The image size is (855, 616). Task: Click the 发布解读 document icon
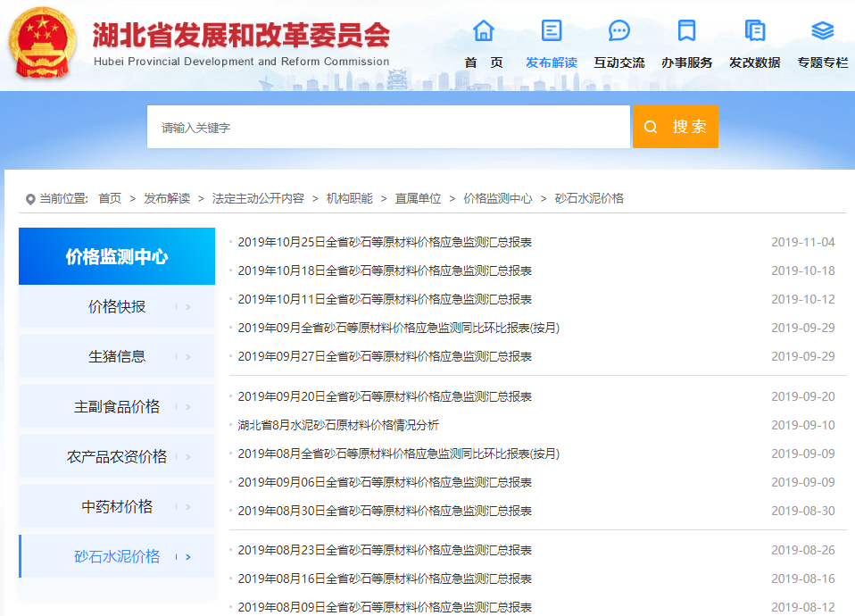[552, 30]
